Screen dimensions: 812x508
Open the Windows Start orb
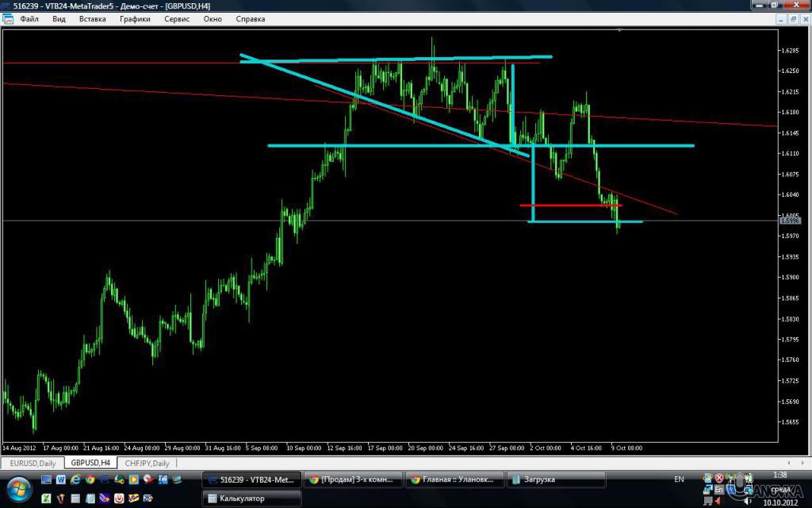tap(19, 489)
